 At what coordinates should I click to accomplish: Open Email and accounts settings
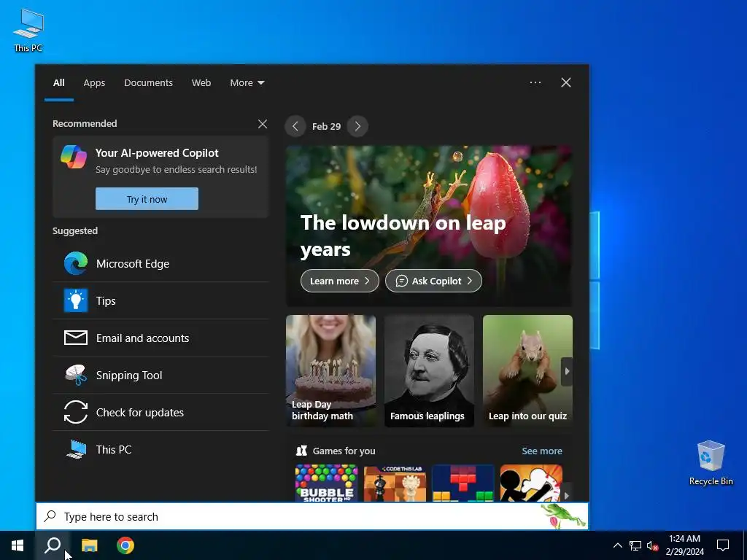(161, 338)
